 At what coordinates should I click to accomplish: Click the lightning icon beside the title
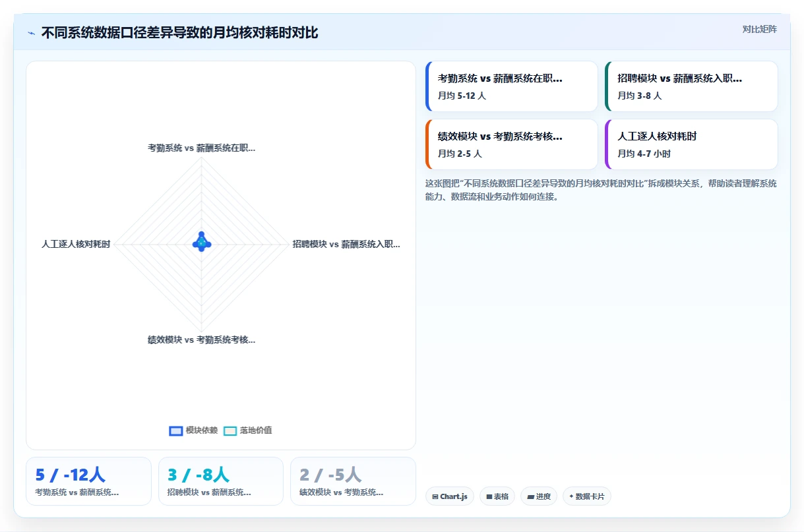[x=31, y=33]
